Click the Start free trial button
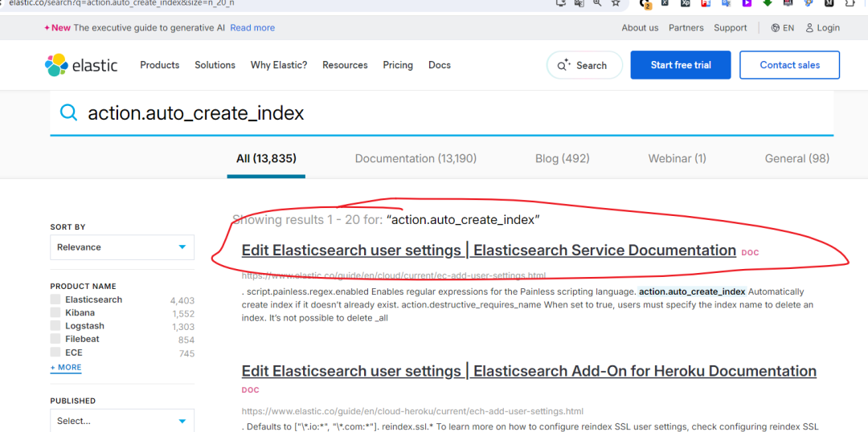Screen dimensions: 868x432 (681, 65)
